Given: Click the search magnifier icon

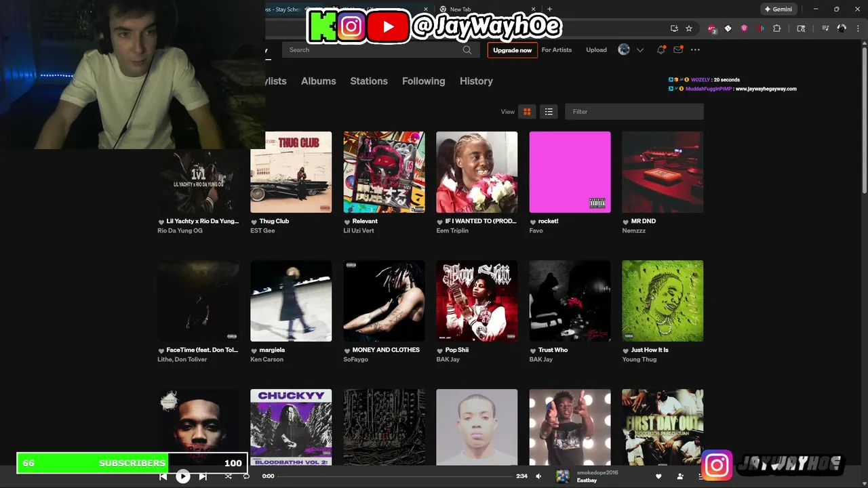Looking at the screenshot, I should [x=467, y=49].
